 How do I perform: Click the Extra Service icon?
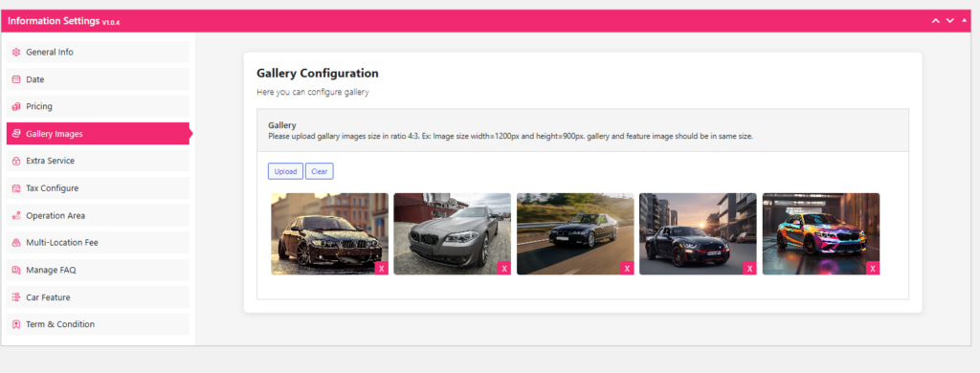[16, 162]
